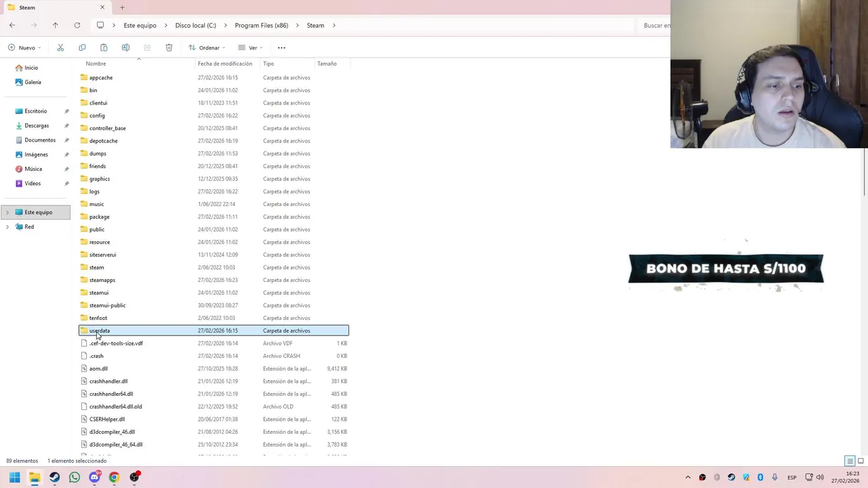Click the Buscar search field
This screenshot has width=868, height=488.
point(656,25)
